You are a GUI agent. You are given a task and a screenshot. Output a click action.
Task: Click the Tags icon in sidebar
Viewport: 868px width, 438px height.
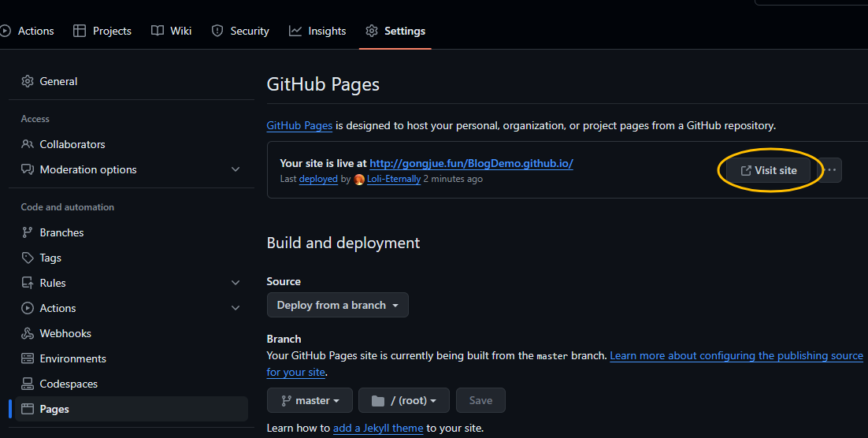pyautogui.click(x=28, y=258)
